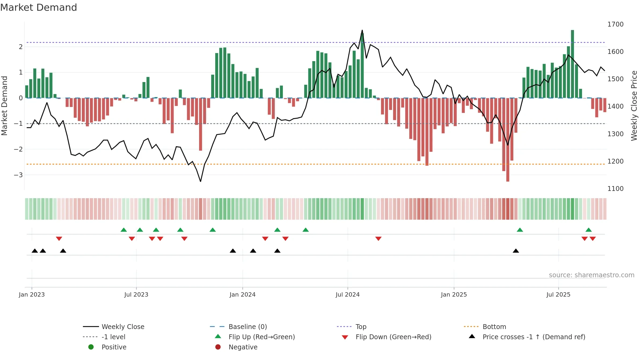Click the red flip-down marker near Aug 2024
The height and width of the screenshot is (362, 644).
[x=378, y=239]
